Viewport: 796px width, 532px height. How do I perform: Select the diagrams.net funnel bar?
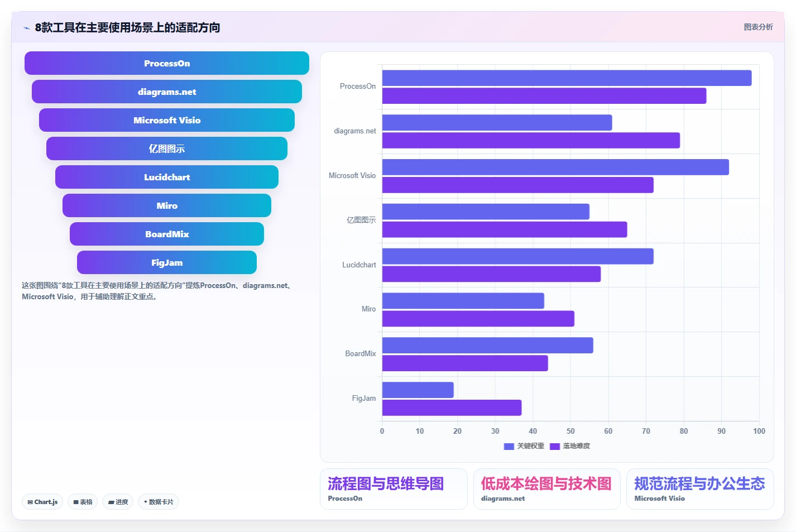167,92
